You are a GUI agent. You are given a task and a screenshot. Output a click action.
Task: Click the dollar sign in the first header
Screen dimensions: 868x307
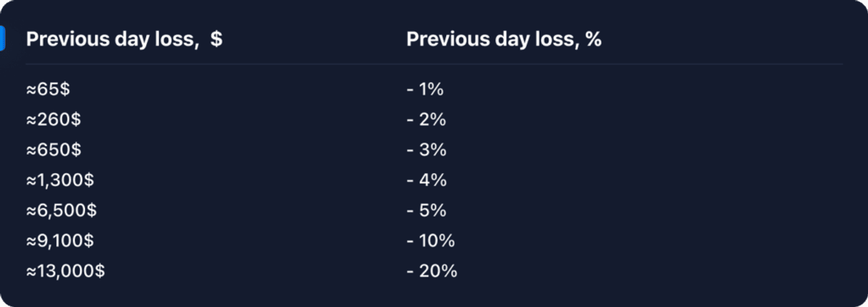(x=217, y=39)
